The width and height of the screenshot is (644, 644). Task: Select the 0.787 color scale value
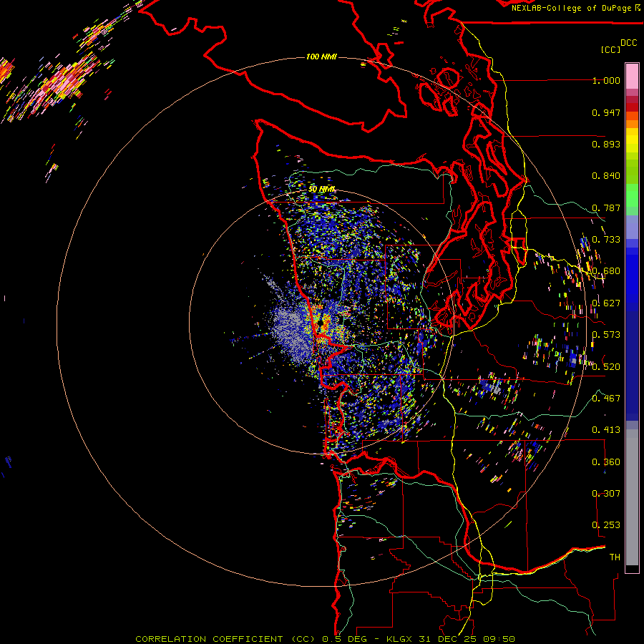coord(606,208)
